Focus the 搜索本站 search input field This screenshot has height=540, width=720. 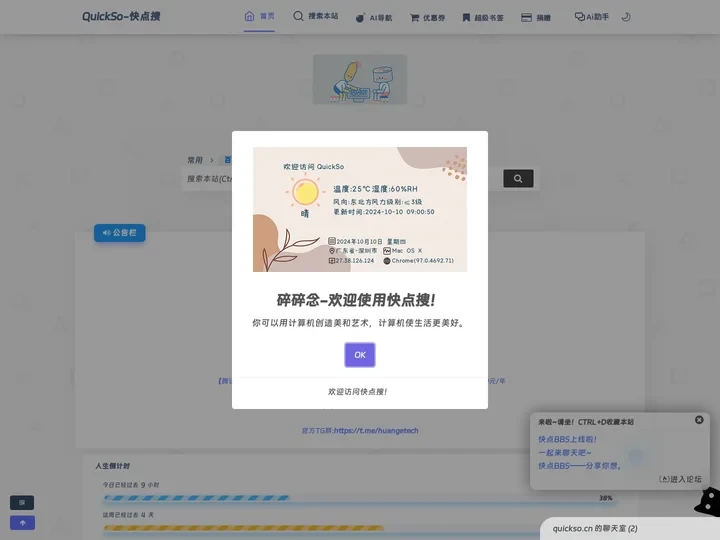[341, 179]
